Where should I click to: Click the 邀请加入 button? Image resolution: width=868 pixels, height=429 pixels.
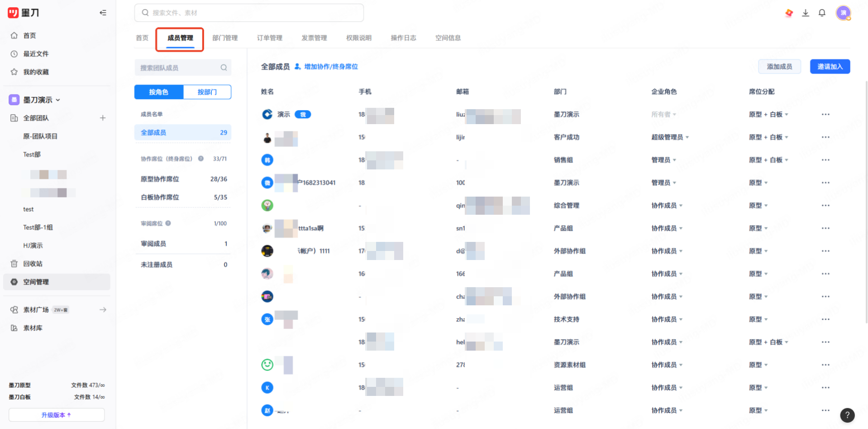[830, 67]
